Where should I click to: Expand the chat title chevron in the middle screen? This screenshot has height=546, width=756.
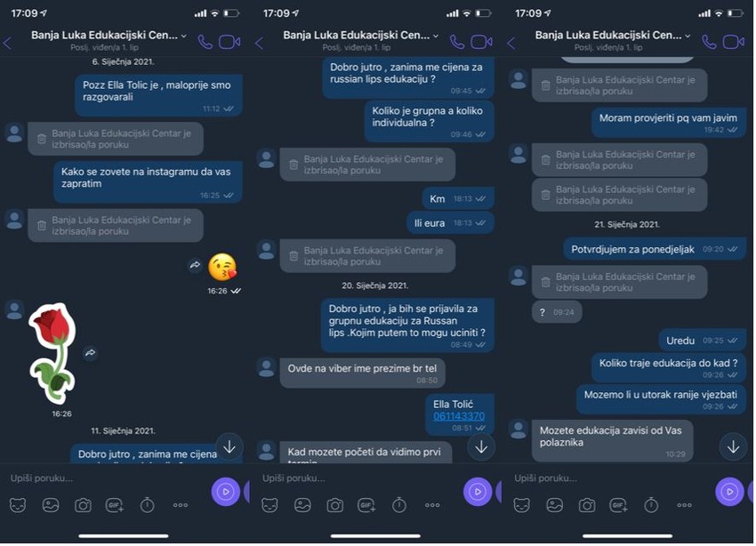coord(436,36)
